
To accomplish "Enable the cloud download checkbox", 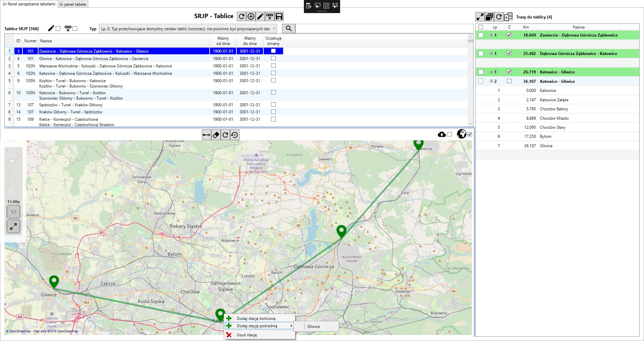I will [x=449, y=134].
